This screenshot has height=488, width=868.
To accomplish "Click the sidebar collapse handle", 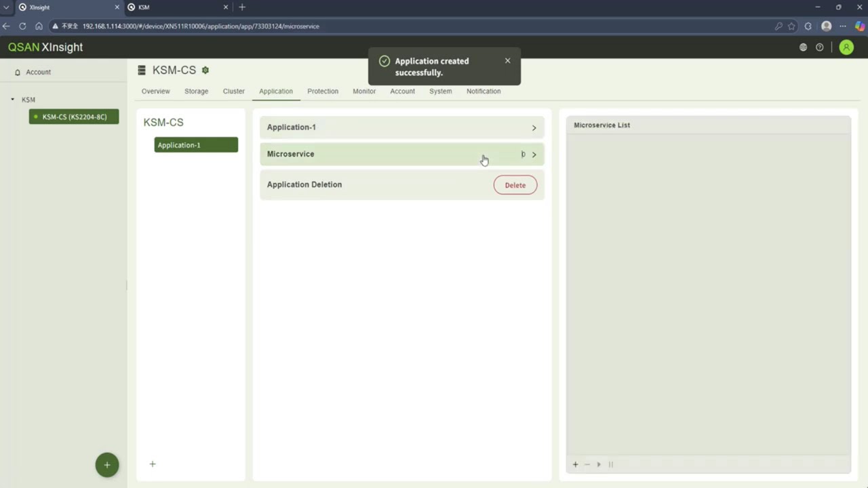I will 127,285.
